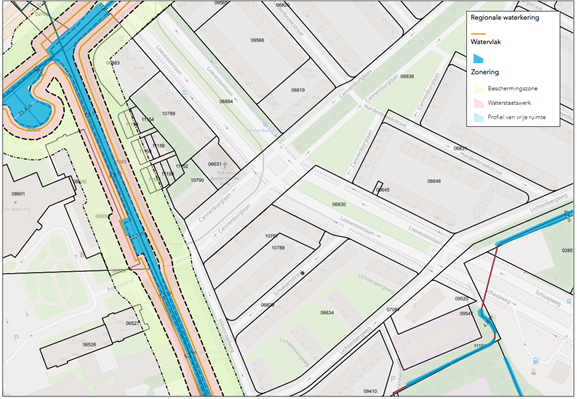577x399 pixels.
Task: Select parcel number 06527
Action: (x=132, y=324)
